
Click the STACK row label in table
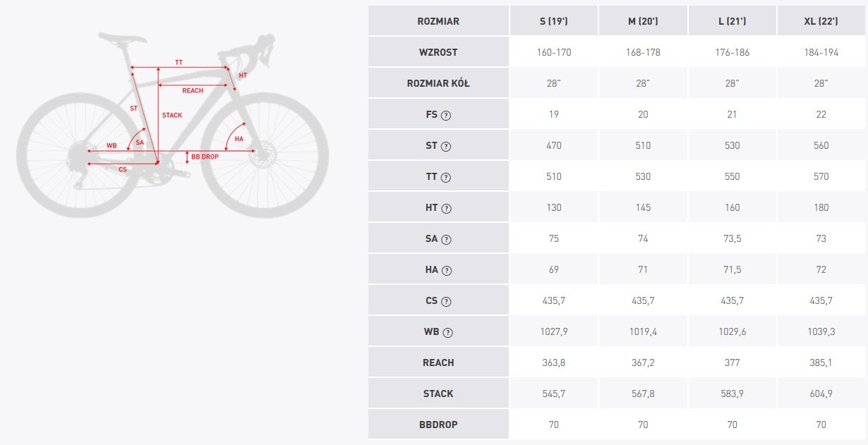click(x=438, y=394)
